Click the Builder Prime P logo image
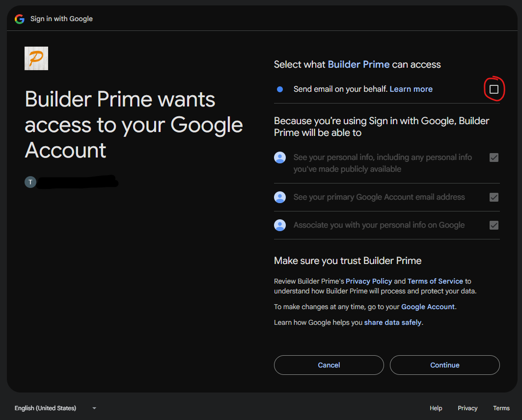522x420 pixels. tap(36, 58)
